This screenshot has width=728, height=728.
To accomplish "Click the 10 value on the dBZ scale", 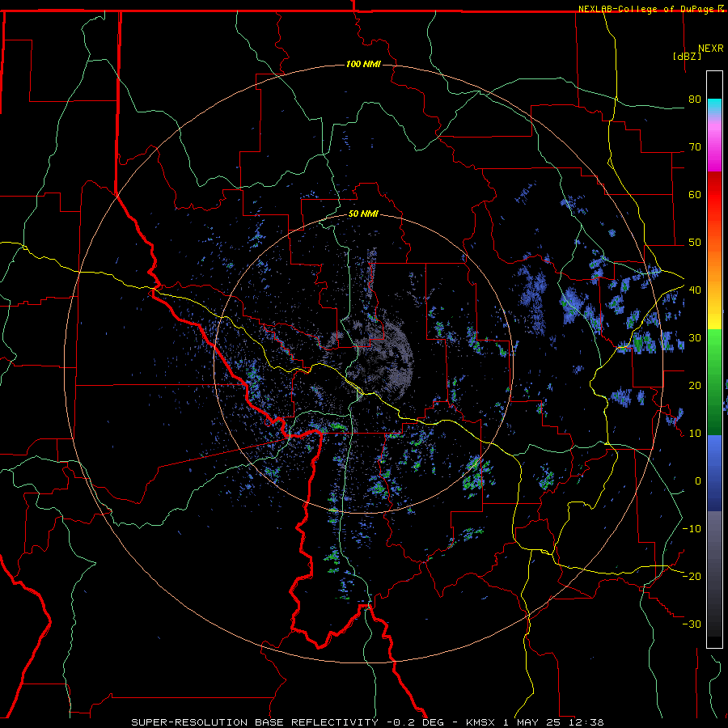I will coord(695,434).
